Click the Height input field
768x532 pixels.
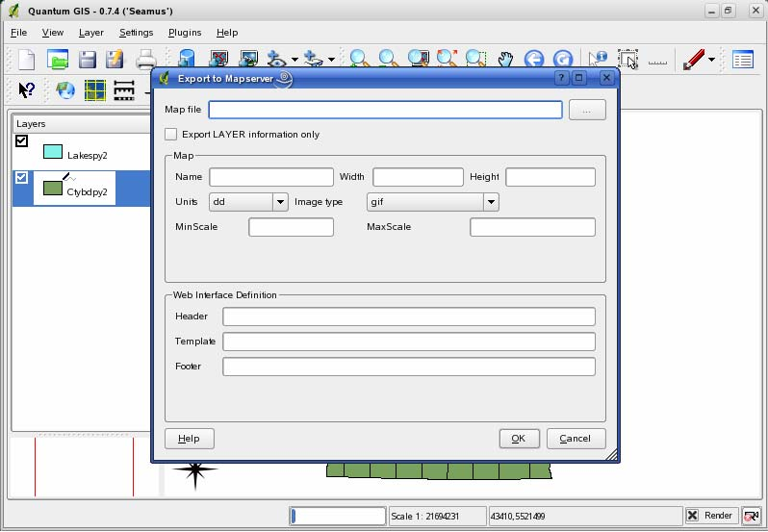click(550, 177)
